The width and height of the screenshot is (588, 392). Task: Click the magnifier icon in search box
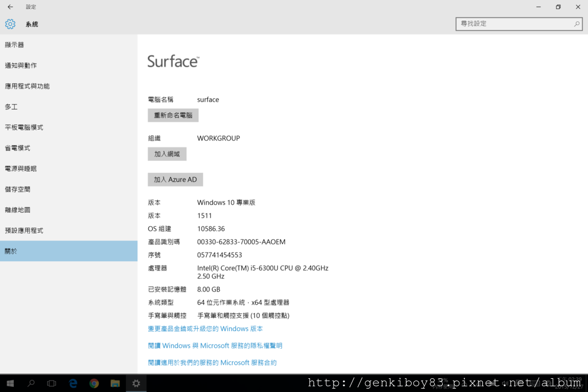577,24
